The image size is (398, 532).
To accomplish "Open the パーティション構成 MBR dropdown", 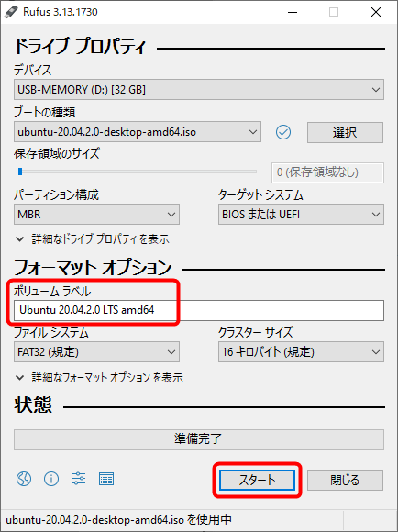I will pyautogui.click(x=96, y=214).
